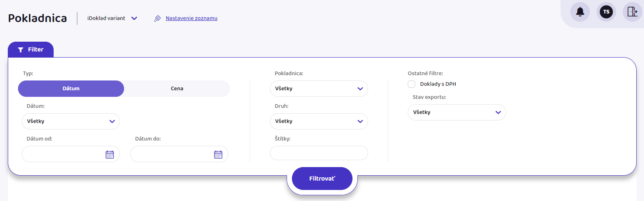The image size is (644, 201).
Task: Click the brush icon beside Nastavenie zoznamu
Action: coord(158,18)
